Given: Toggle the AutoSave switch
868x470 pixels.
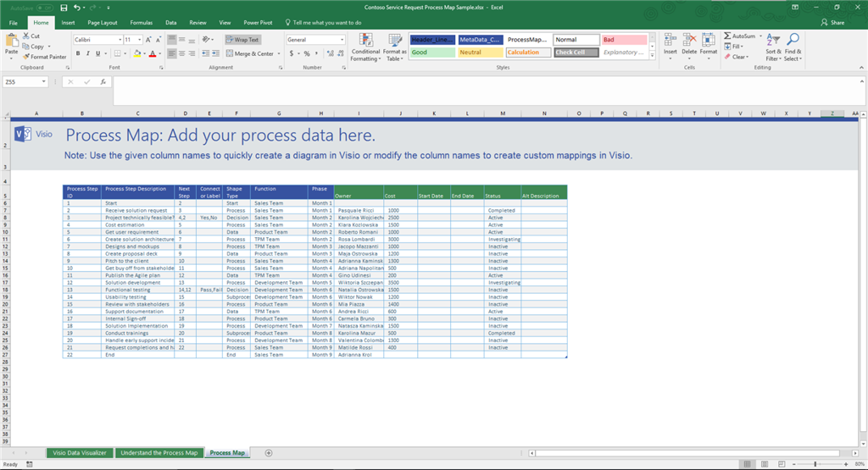Looking at the screenshot, I should click(x=44, y=8).
